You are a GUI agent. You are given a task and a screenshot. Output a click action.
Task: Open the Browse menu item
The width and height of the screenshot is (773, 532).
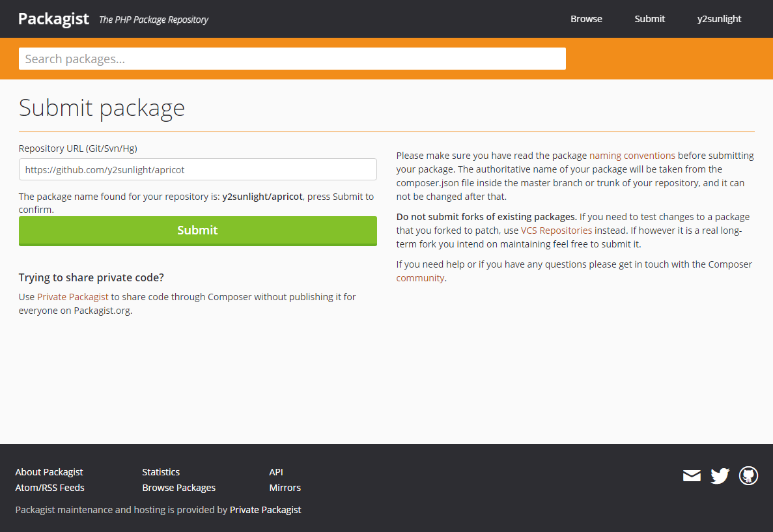click(586, 19)
